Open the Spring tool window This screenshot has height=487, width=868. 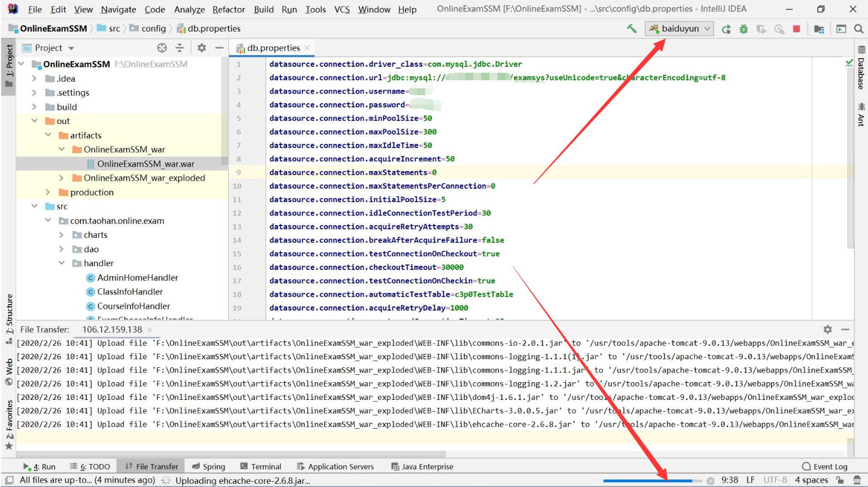click(x=209, y=467)
